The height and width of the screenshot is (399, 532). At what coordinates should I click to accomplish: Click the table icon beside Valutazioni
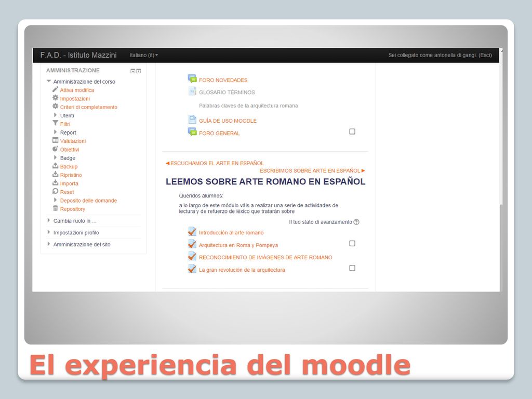click(55, 140)
